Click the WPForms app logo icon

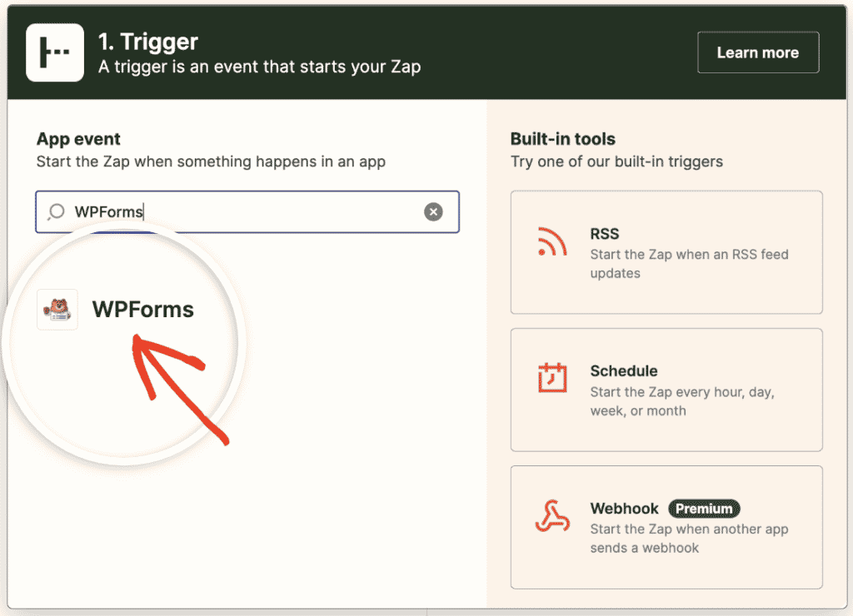click(57, 309)
